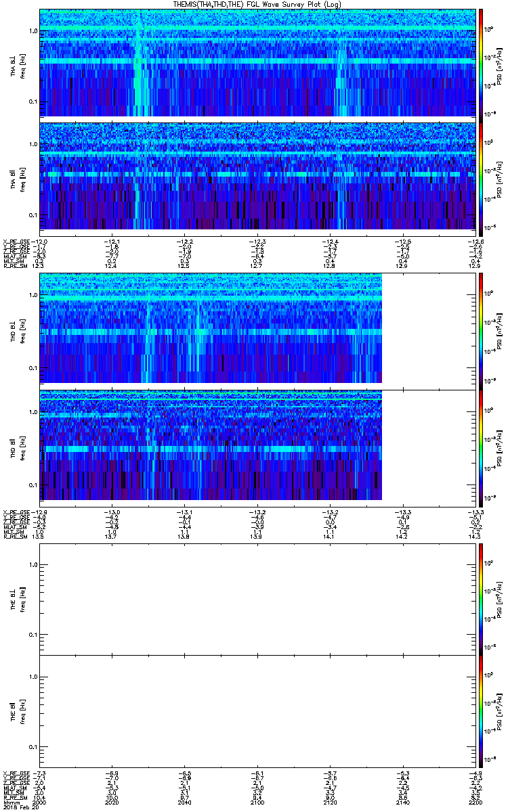Click the 13.7 value in THD R_RE_SM row
The height and width of the screenshot is (812, 508).
[x=112, y=535]
